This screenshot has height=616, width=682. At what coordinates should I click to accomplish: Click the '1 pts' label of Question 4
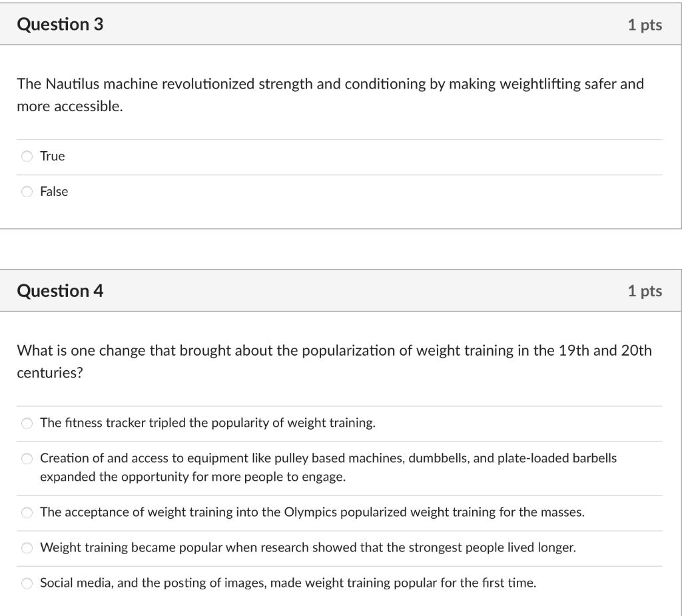click(645, 291)
